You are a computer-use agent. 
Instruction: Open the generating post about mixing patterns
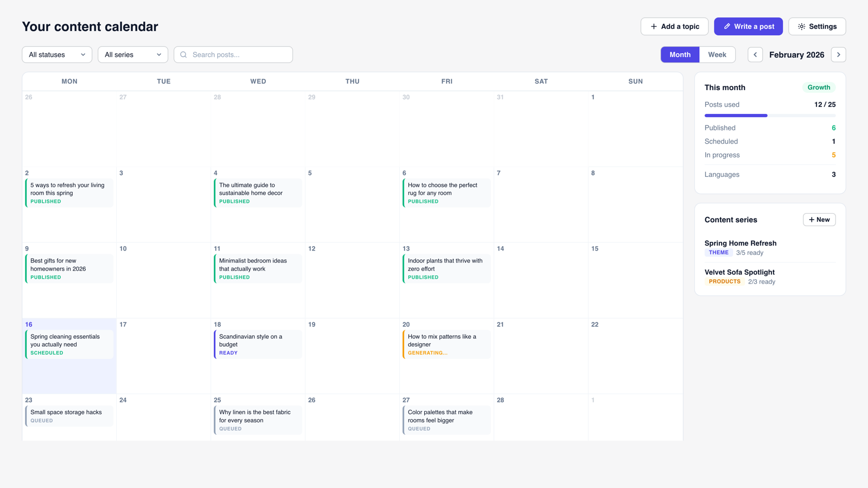tap(446, 344)
